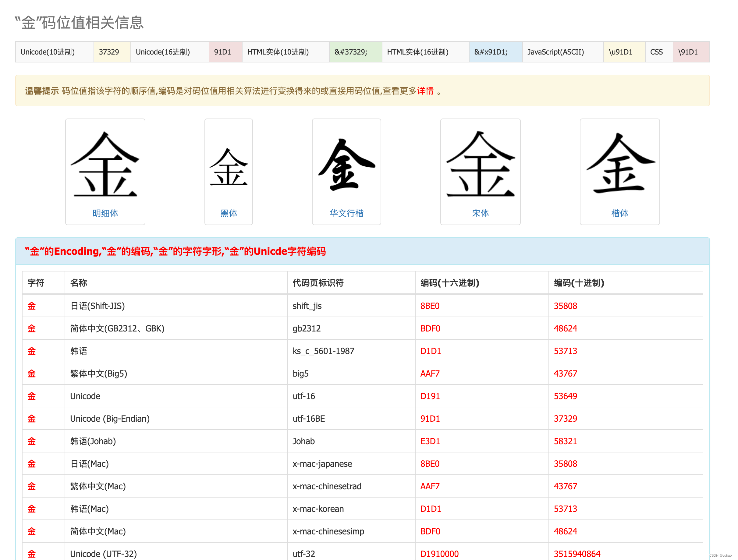This screenshot has width=738, height=560.
Task: Click the 金 character in the utf-16BE row
Action: click(32, 419)
